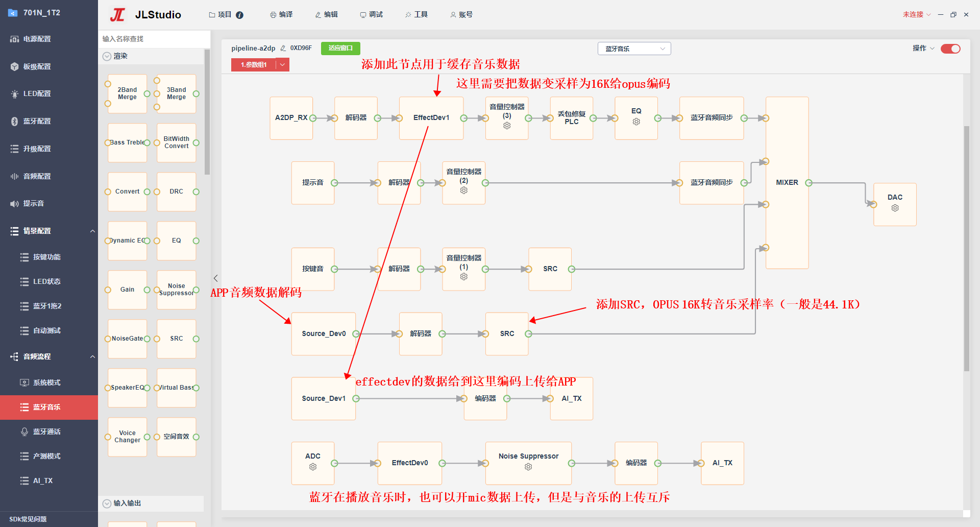The height and width of the screenshot is (527, 980).
Task: Select the Voice Changer component
Action: pos(127,437)
